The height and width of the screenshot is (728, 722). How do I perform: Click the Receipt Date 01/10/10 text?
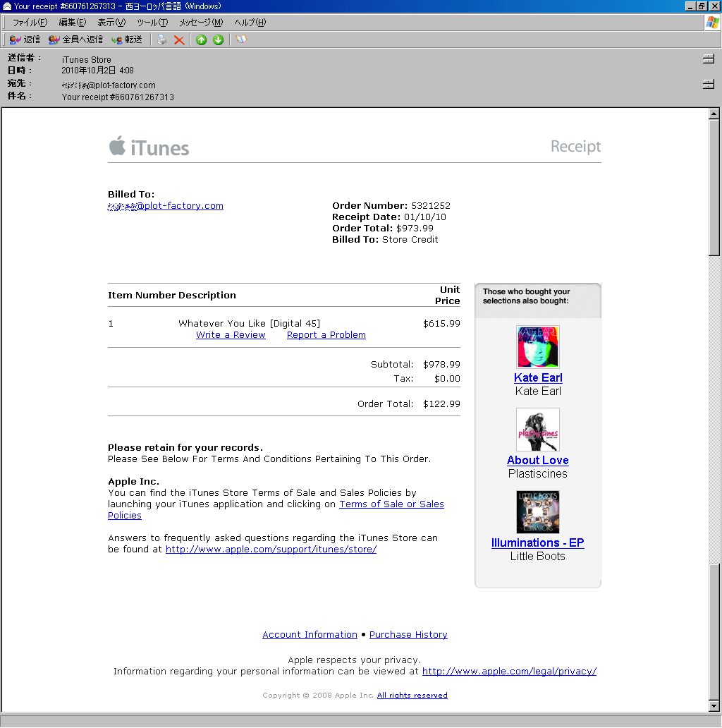389,217
